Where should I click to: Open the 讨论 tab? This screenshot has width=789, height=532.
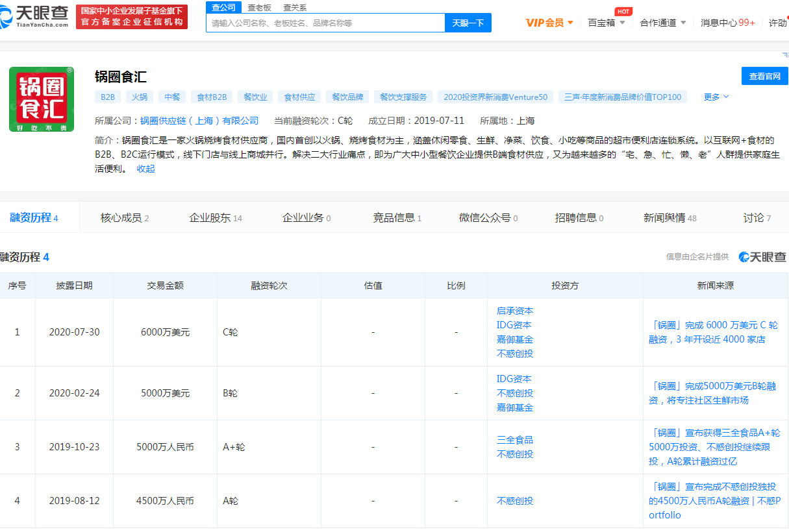(757, 218)
